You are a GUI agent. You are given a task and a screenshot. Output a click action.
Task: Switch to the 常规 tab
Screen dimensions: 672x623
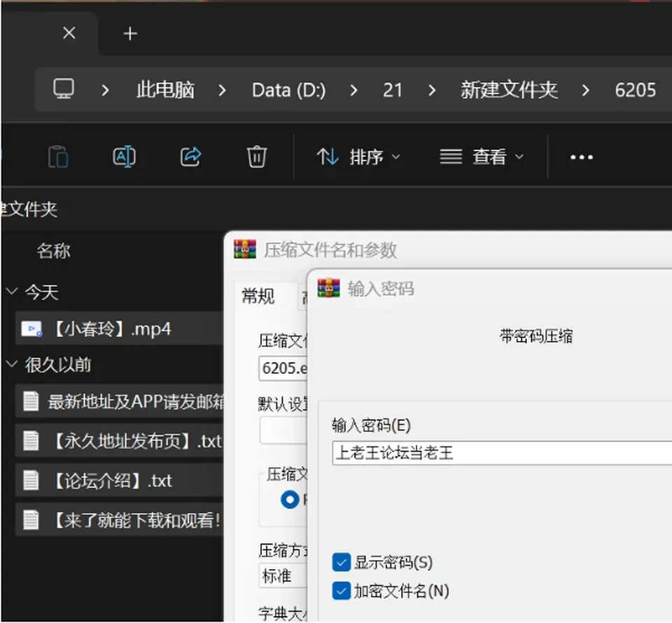258,297
